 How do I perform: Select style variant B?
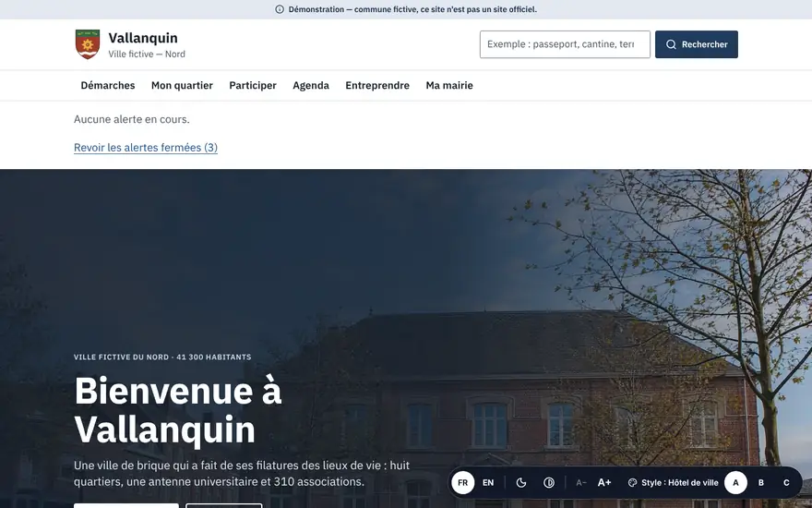761,482
